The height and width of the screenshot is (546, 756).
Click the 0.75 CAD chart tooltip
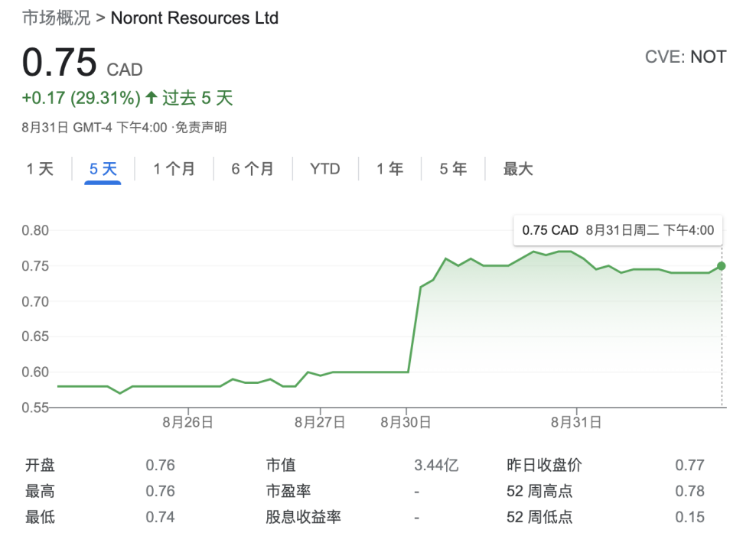click(x=618, y=230)
